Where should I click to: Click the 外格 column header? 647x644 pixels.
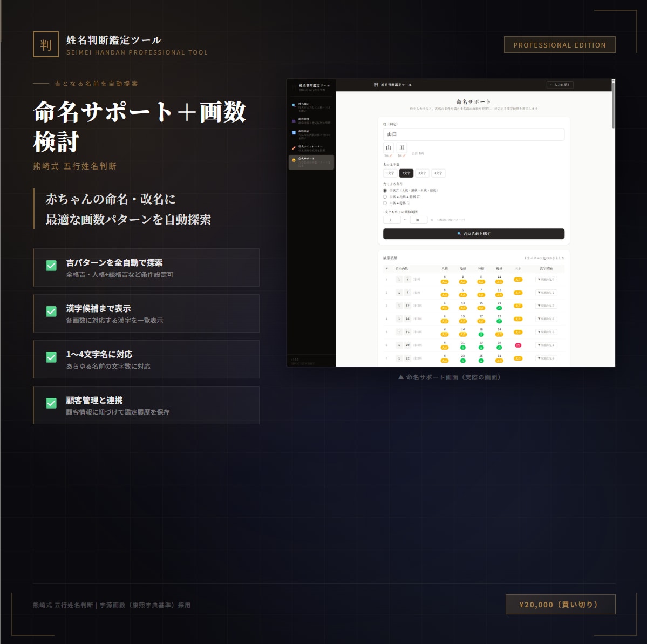481,268
